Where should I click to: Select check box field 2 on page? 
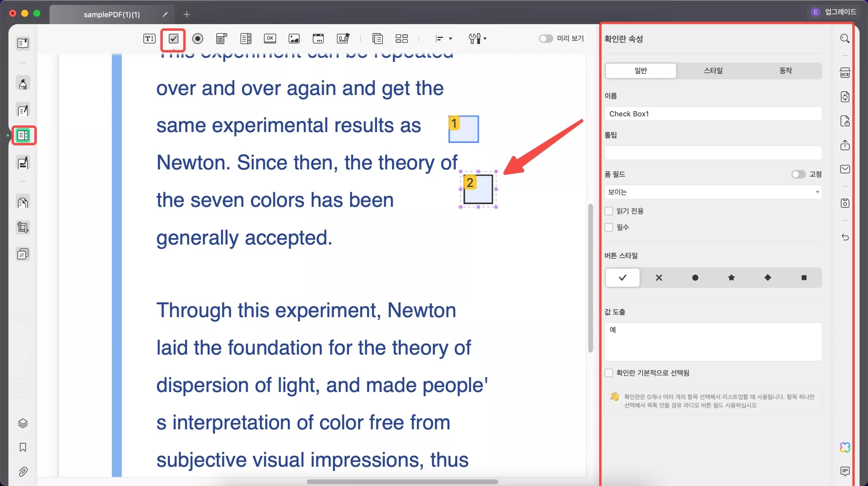point(478,189)
